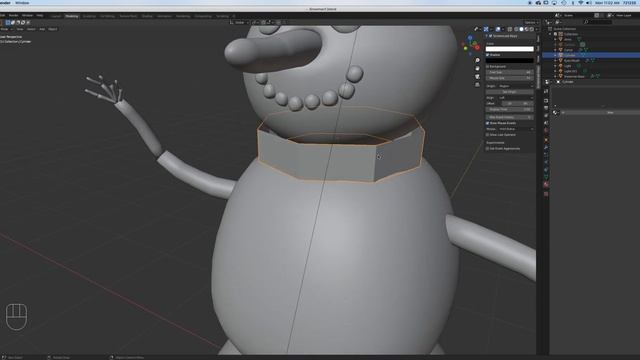
Task: Open the pivot point selector
Action: pyautogui.click(x=255, y=22)
